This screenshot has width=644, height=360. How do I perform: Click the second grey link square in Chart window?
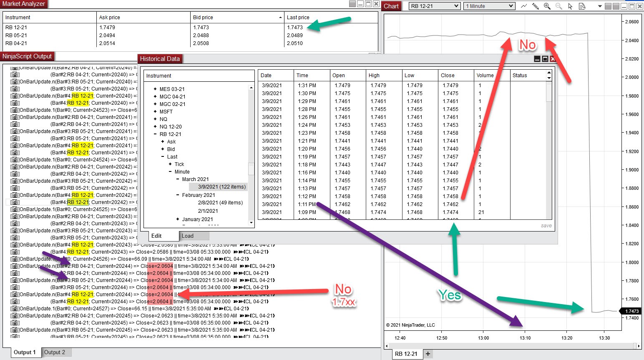click(616, 6)
